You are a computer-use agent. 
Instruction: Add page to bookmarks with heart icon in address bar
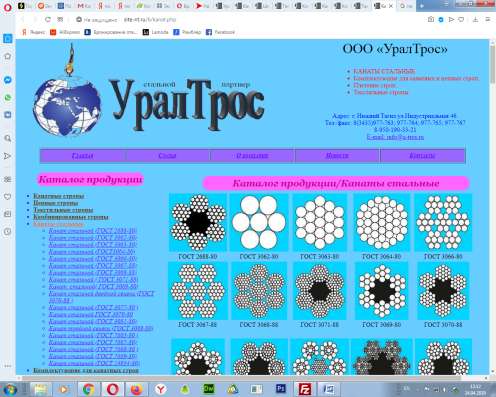pos(461,20)
